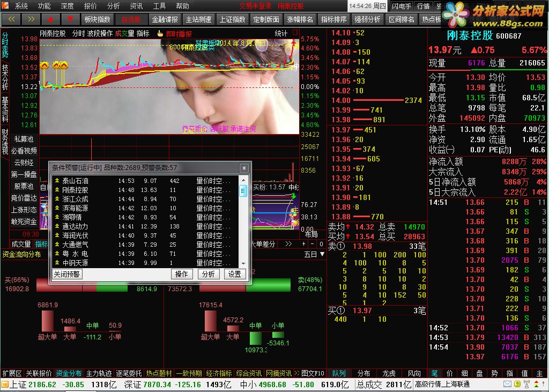Click the red arrow next to 买均
Image resolution: width=549 pixels, height=392 pixels.
coord(348,236)
